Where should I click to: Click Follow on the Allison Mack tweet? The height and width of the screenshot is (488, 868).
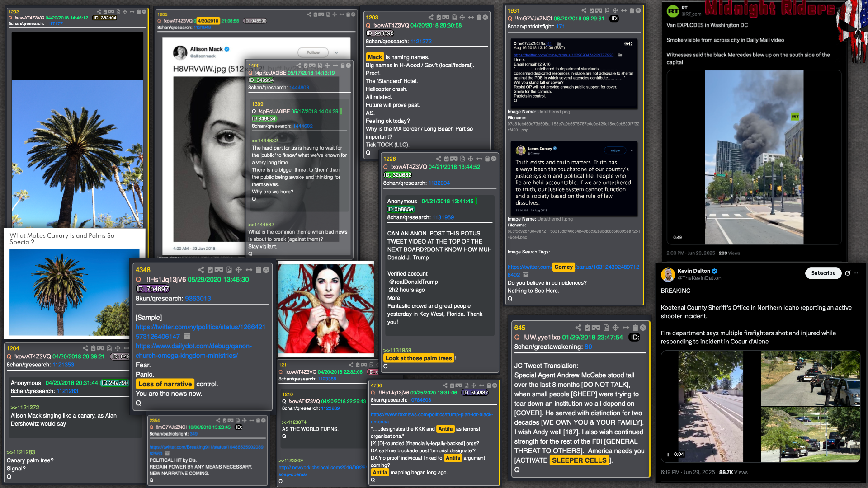tap(313, 52)
